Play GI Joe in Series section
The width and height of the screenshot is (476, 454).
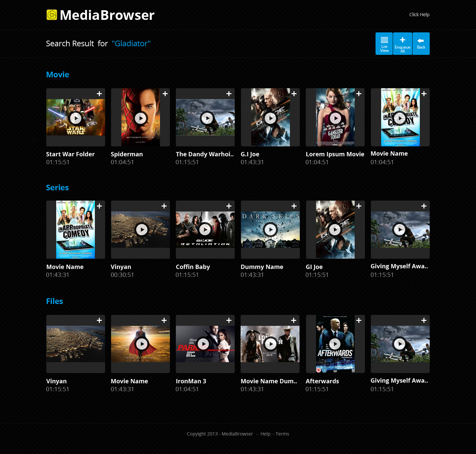[335, 230]
